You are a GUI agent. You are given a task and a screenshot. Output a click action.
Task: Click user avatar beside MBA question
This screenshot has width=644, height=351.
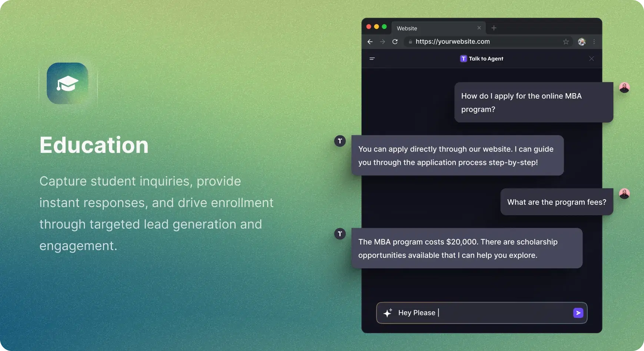[x=624, y=88]
